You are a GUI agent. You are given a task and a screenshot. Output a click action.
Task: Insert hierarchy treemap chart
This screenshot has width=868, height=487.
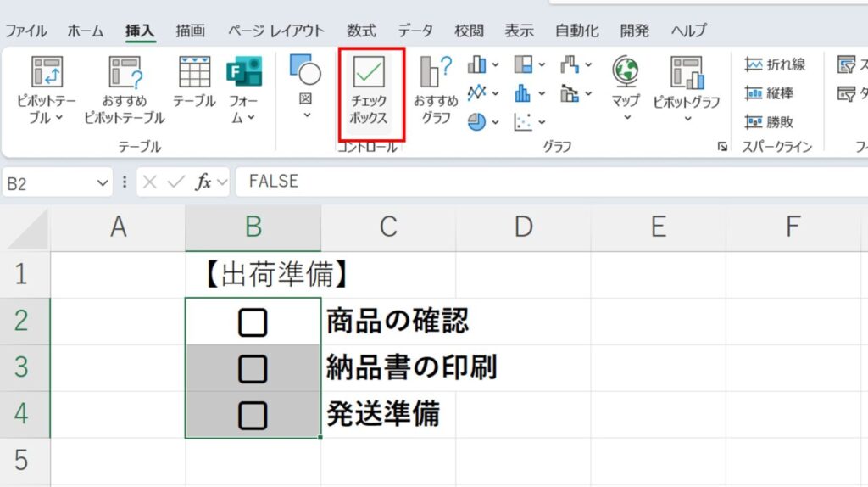523,64
